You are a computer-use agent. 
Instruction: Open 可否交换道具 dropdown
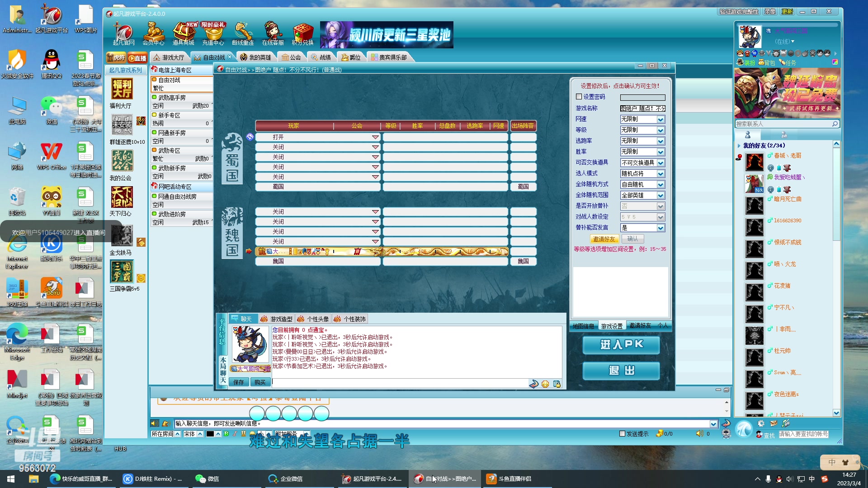[x=660, y=163]
